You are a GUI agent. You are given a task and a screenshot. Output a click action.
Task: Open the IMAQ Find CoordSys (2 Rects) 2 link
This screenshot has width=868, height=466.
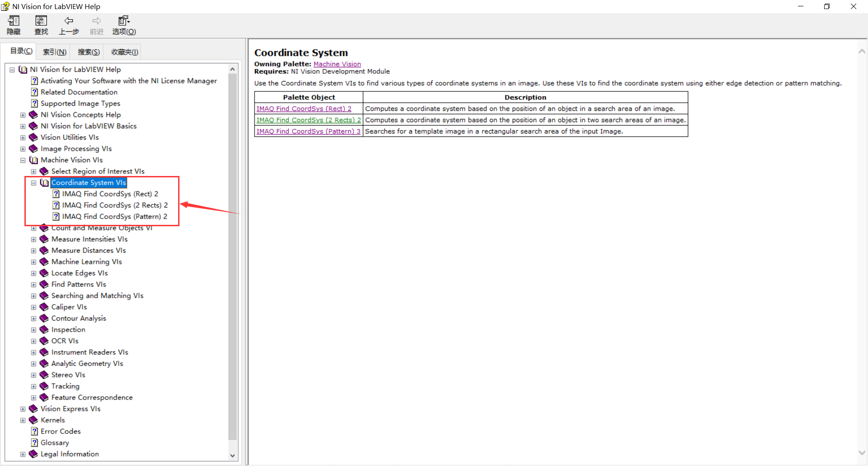pyautogui.click(x=309, y=120)
